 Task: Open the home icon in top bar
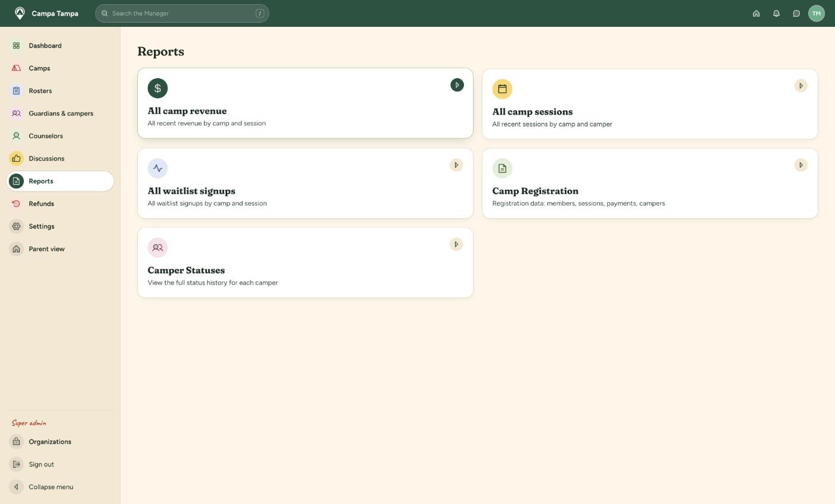tap(756, 13)
